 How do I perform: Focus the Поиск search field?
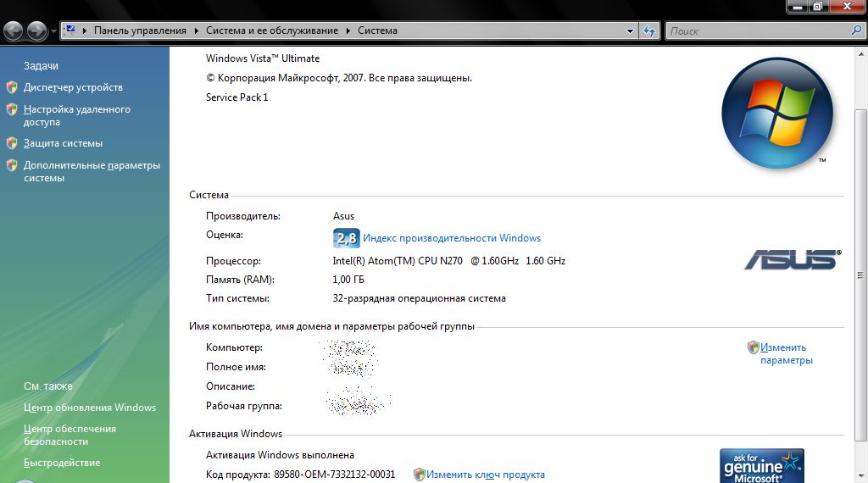coord(759,31)
